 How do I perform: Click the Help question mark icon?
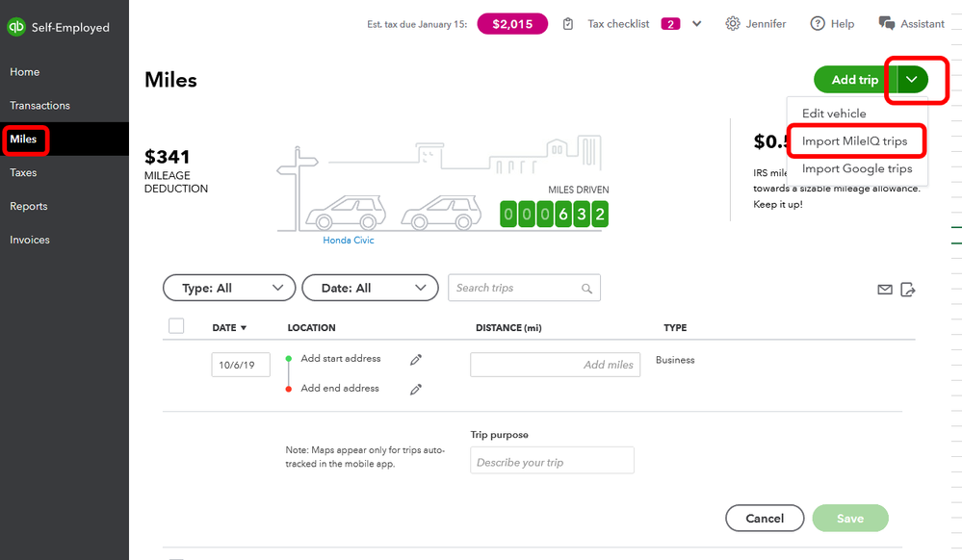[x=818, y=24]
